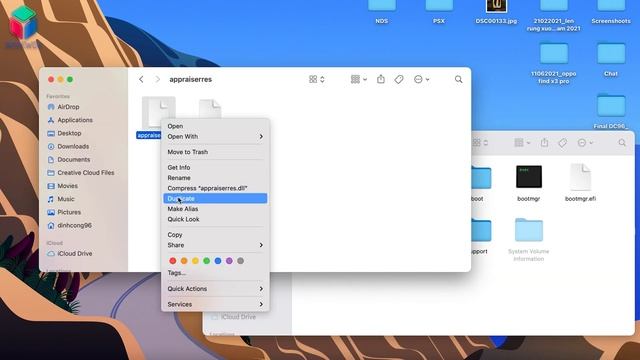Select the second file icon in appraiserres window
The image size is (640, 360).
tap(210, 109)
